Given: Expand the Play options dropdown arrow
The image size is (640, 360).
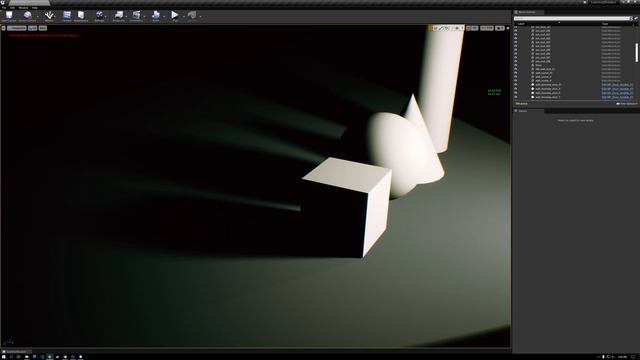Looking at the screenshot, I should [x=183, y=16].
